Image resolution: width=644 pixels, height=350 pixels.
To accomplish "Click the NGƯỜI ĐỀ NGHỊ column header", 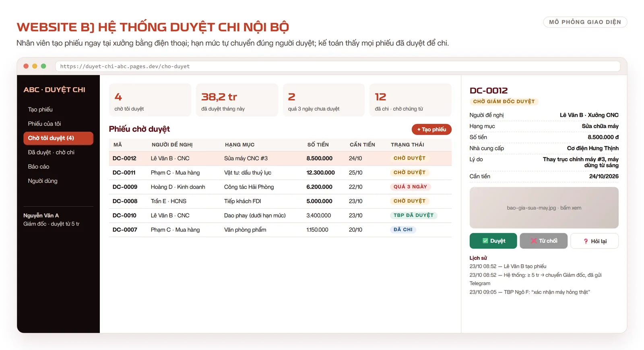I will [172, 145].
